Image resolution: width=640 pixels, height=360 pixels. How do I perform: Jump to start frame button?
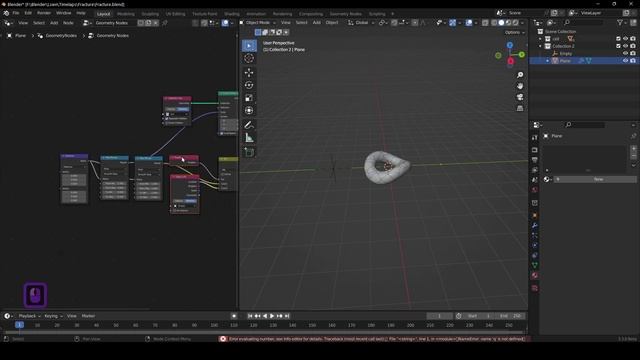click(x=250, y=316)
